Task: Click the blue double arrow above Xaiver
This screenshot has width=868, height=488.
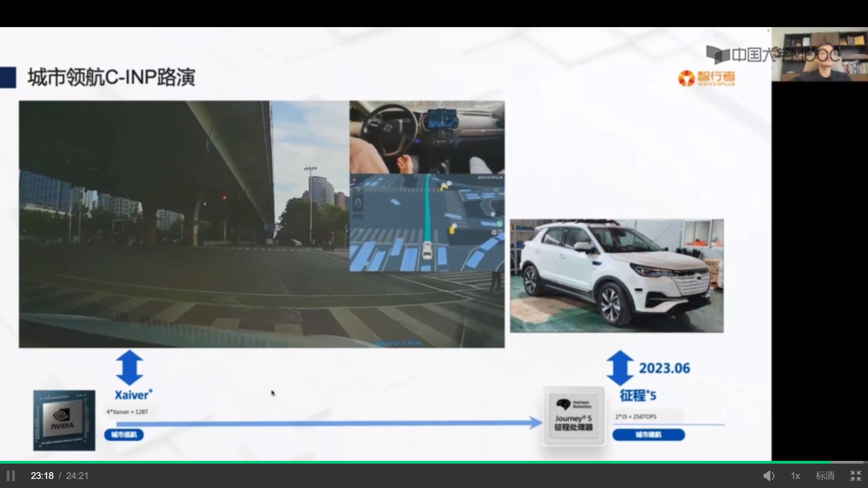Action: pyautogui.click(x=130, y=367)
